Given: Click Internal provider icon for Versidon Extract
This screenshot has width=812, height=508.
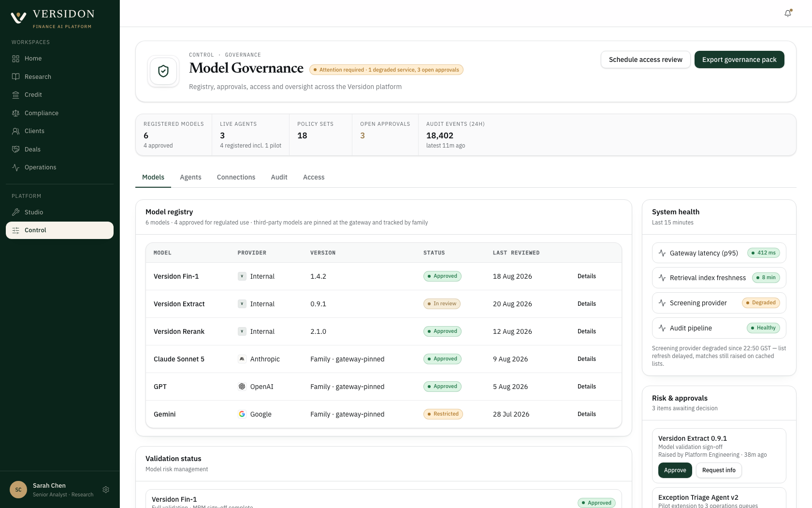Looking at the screenshot, I should point(242,304).
